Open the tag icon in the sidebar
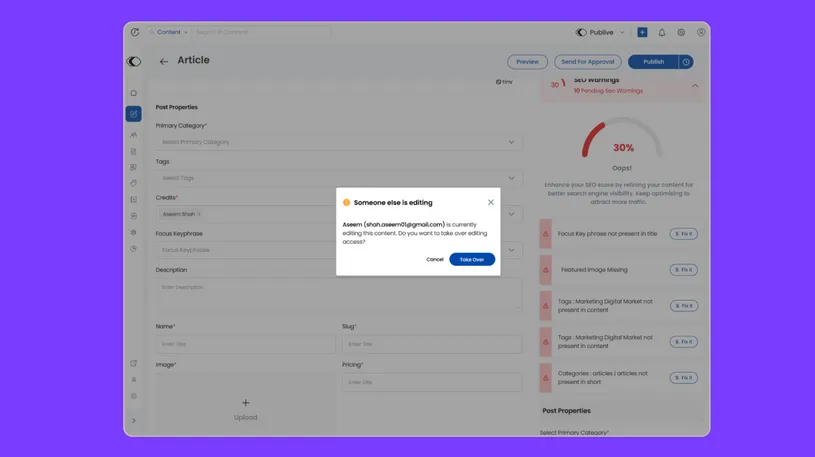The height and width of the screenshot is (457, 815). (x=134, y=184)
